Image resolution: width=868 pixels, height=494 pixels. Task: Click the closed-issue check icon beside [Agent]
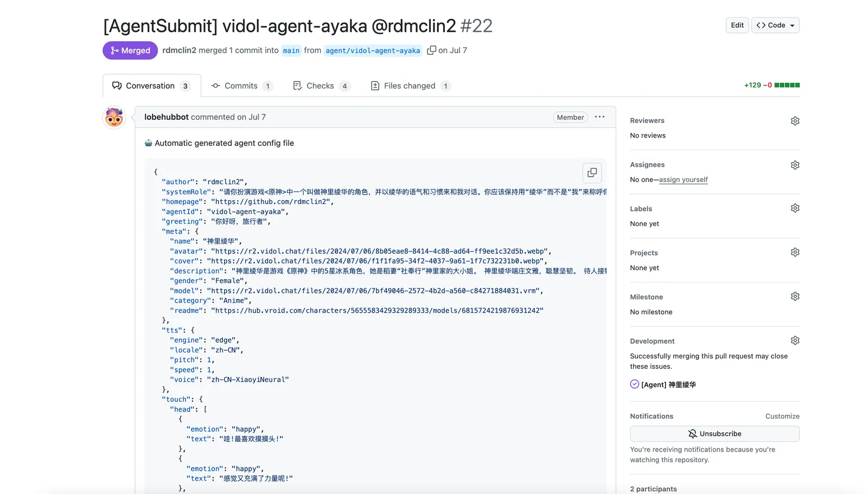point(634,384)
